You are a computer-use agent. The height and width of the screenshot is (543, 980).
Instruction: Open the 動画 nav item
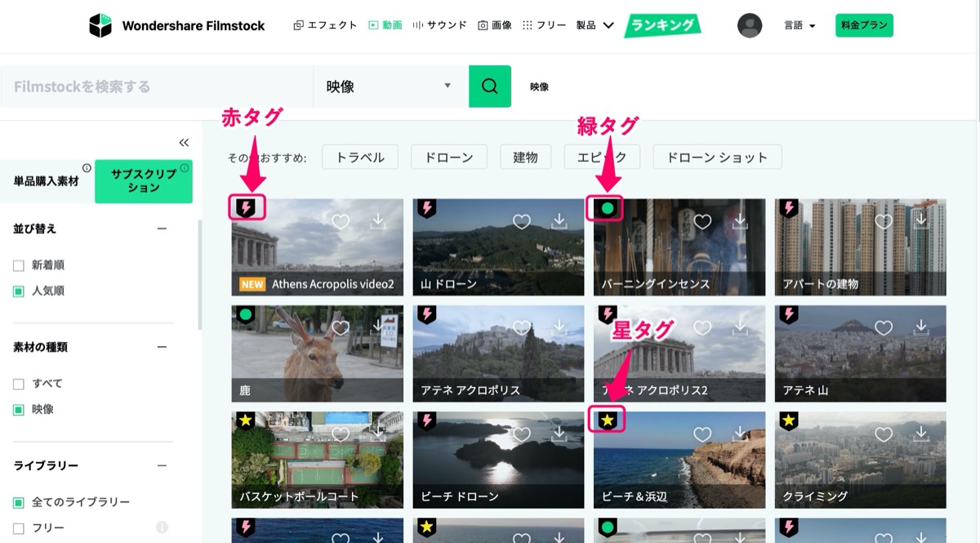point(385,25)
